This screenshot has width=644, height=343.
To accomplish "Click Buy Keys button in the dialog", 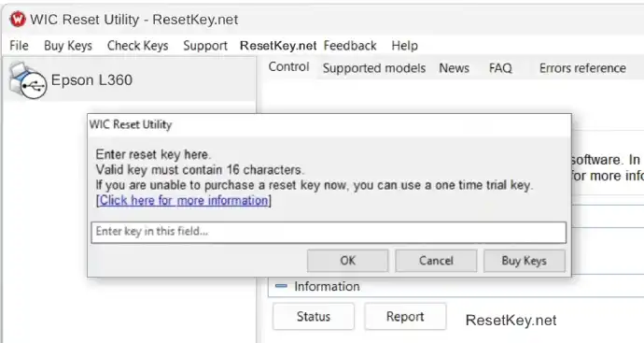I will (525, 261).
